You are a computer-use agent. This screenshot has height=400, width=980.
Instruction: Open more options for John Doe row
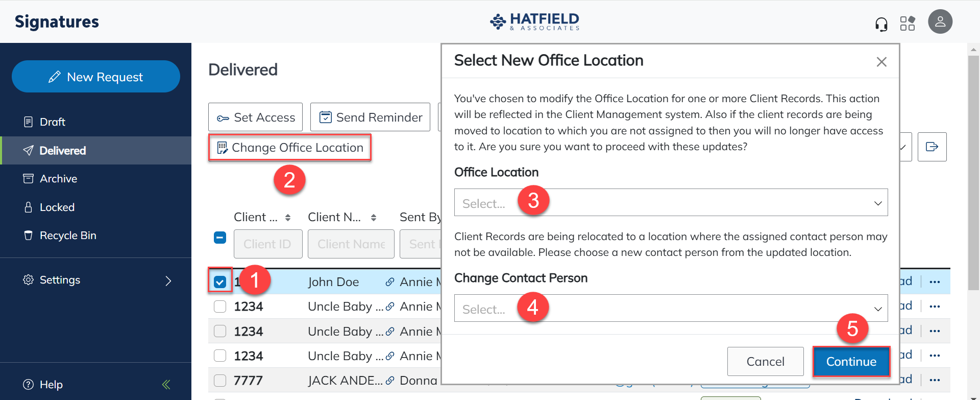pos(935,282)
